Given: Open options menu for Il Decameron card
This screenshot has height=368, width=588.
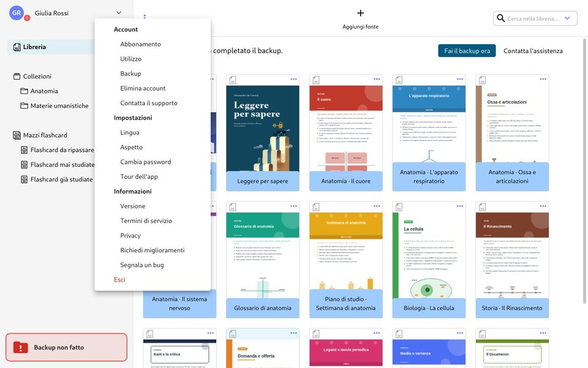Looking at the screenshot, I should [543, 333].
